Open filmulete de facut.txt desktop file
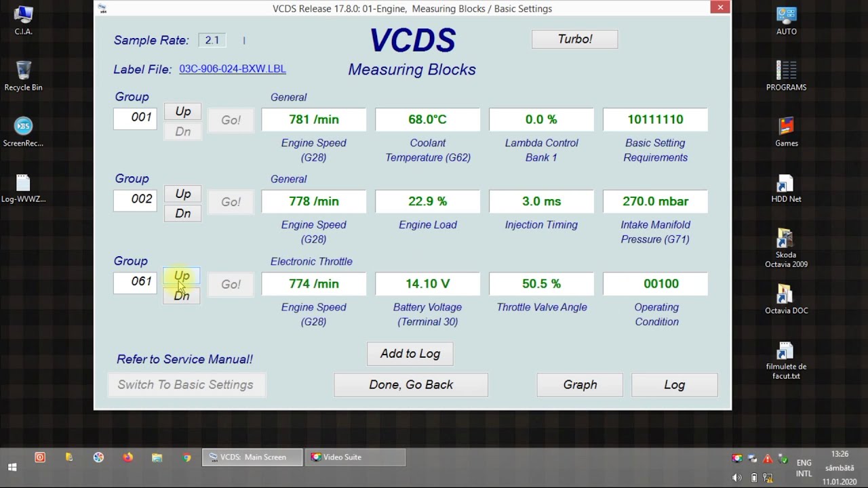 tap(786, 361)
